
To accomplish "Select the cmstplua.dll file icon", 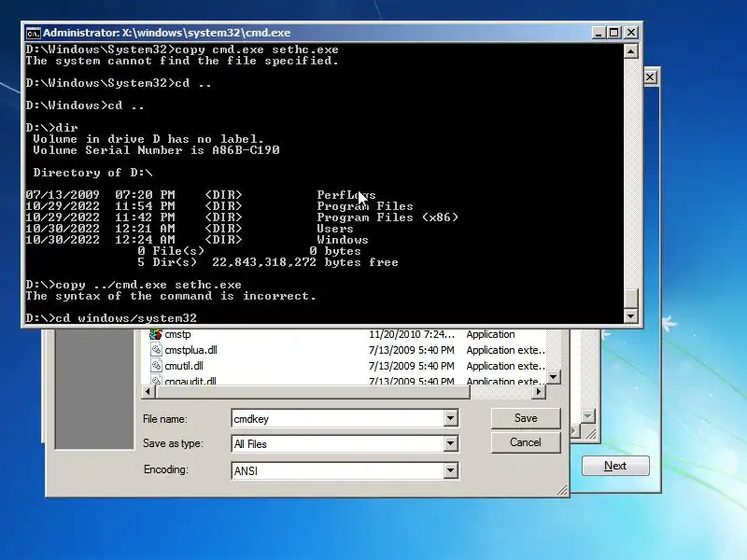I will click(x=156, y=350).
